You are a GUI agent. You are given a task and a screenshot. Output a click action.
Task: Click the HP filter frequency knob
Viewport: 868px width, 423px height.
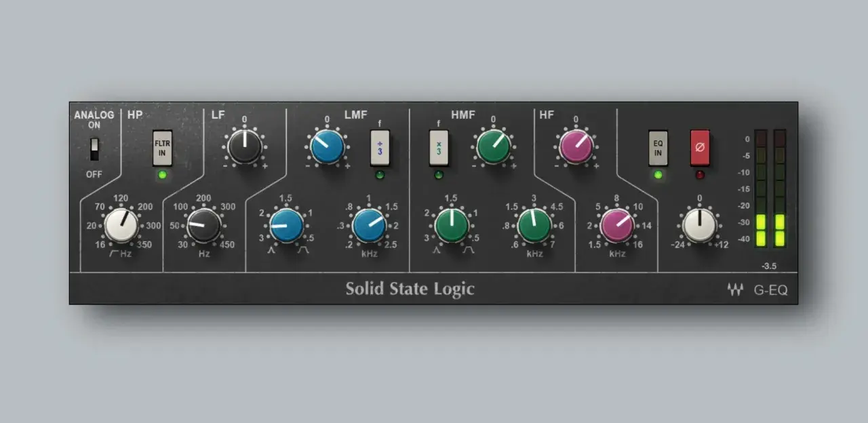(121, 226)
